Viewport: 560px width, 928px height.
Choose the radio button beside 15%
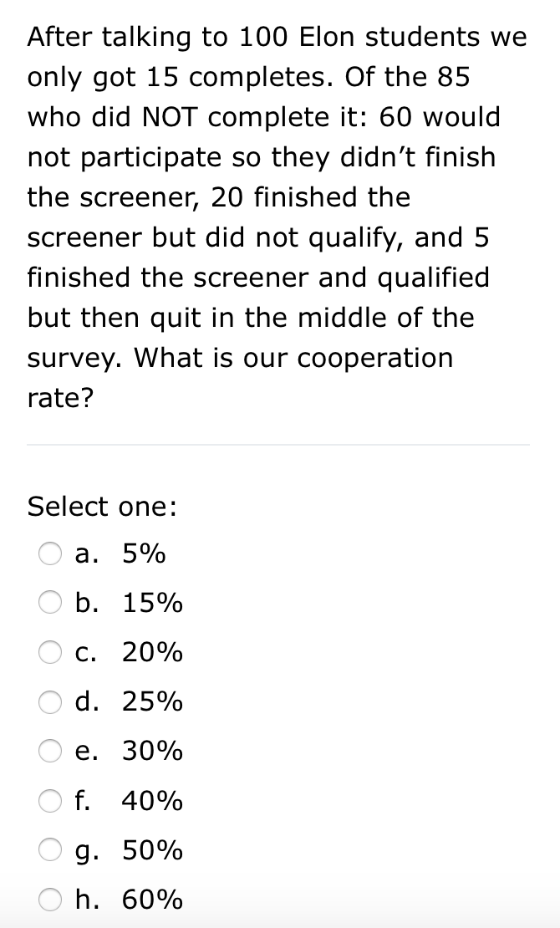pos(51,603)
